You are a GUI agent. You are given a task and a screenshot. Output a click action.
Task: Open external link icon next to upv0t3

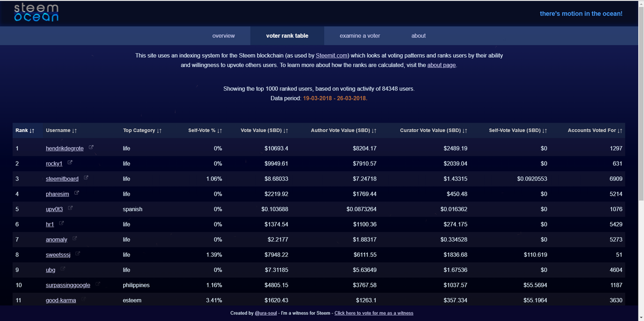click(x=70, y=208)
